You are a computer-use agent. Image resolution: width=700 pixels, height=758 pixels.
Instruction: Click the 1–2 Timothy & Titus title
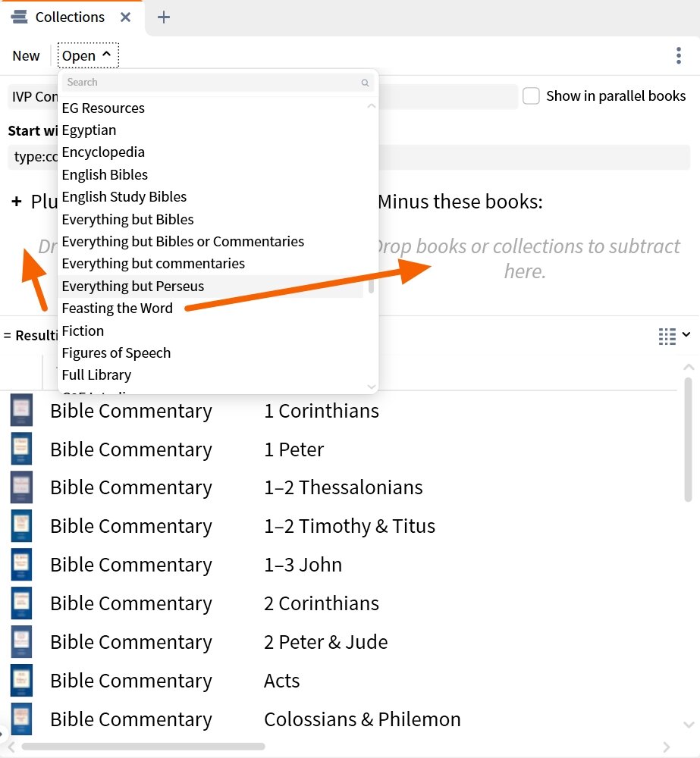(x=350, y=526)
